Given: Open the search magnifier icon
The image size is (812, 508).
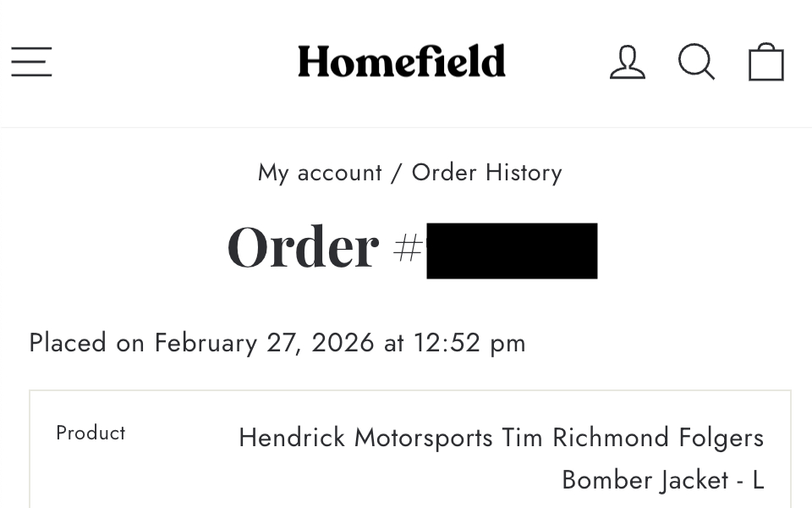Looking at the screenshot, I should (x=696, y=63).
